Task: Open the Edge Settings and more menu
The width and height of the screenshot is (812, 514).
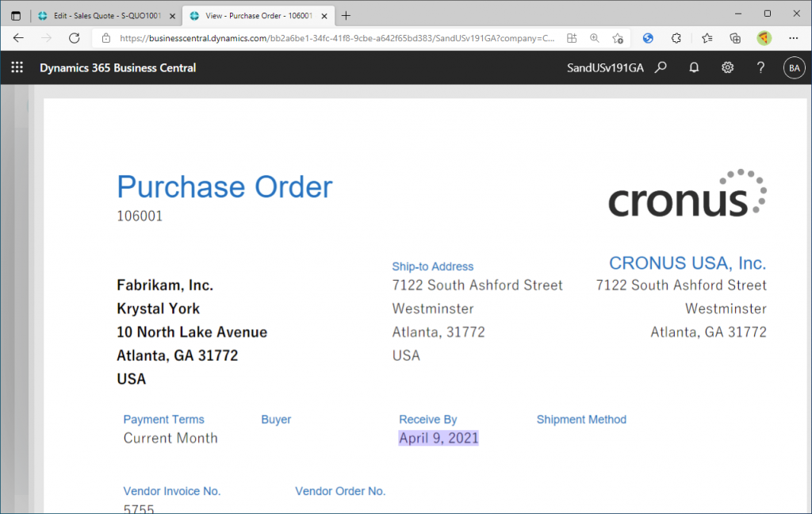Action: [x=794, y=38]
